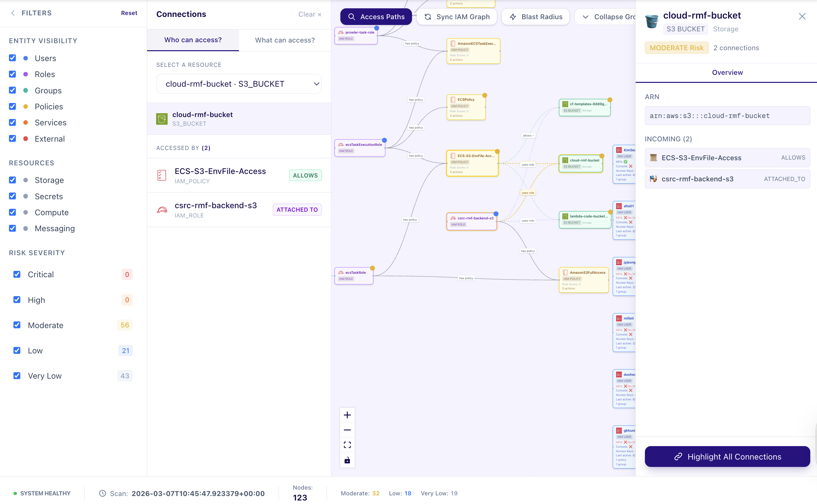
Task: Open Incoming csrc-rmf-backend-s3 ATTACHED_TO row
Action: [727, 179]
